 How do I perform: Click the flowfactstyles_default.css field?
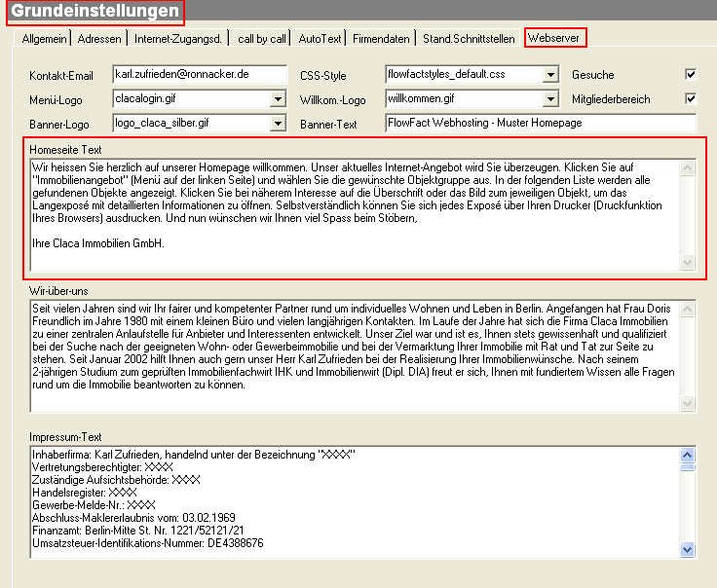[465, 74]
